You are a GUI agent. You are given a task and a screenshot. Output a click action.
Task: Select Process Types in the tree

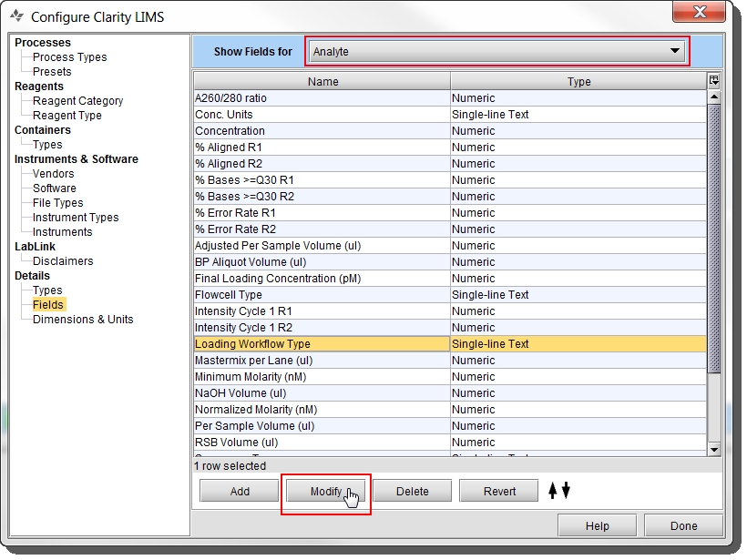(x=69, y=57)
